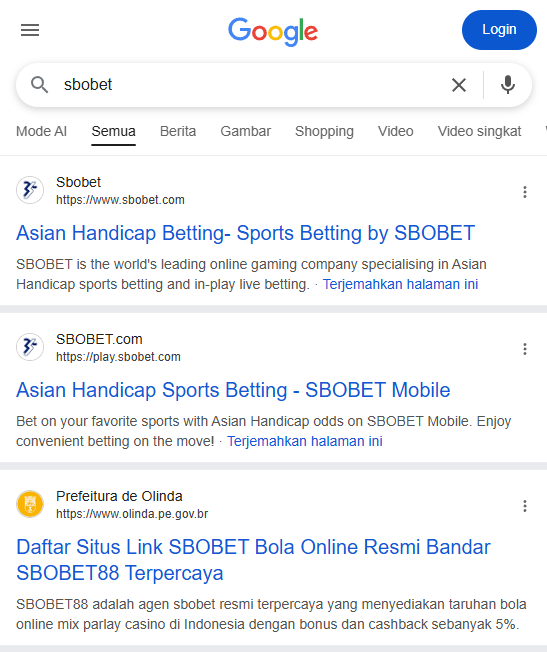Click the Prefeitura de Olinda yellow favicon
Viewport: 547px width, 652px height.
[x=30, y=504]
